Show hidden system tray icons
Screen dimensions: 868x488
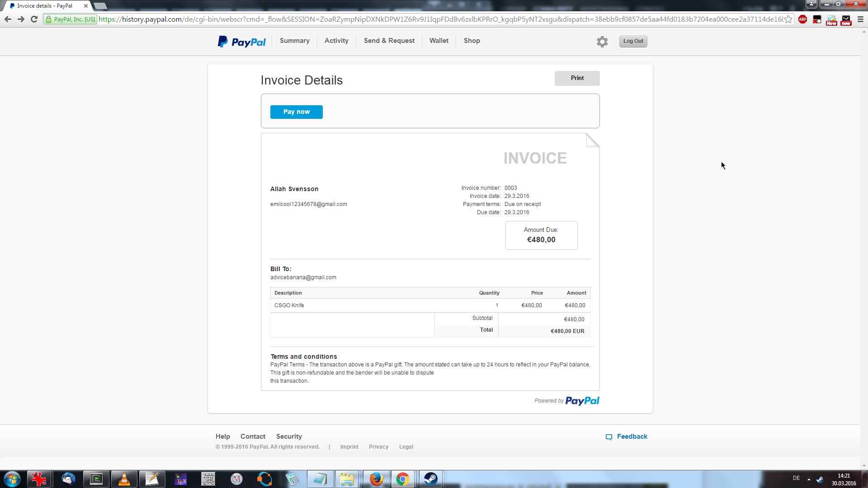click(809, 479)
